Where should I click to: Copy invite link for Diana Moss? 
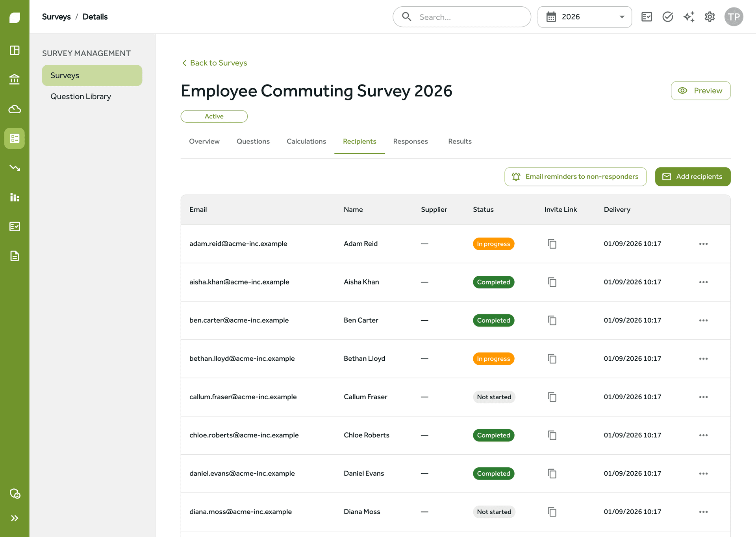552,512
